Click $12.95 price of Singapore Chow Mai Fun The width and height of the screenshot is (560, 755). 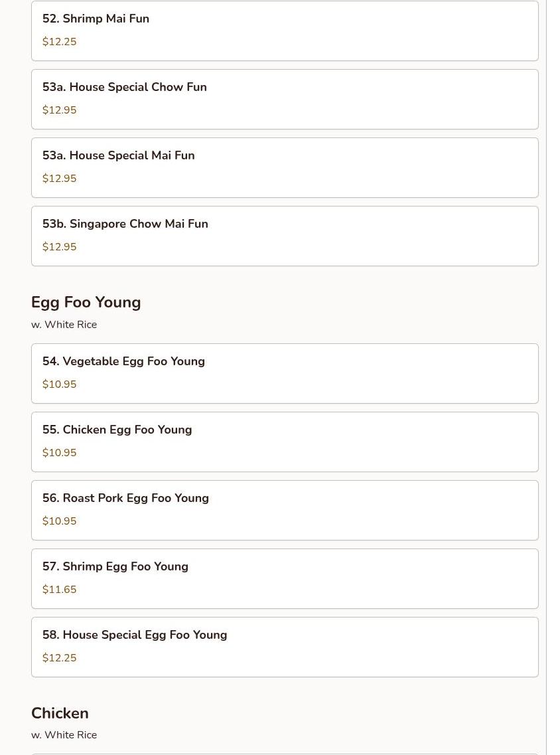click(x=59, y=247)
